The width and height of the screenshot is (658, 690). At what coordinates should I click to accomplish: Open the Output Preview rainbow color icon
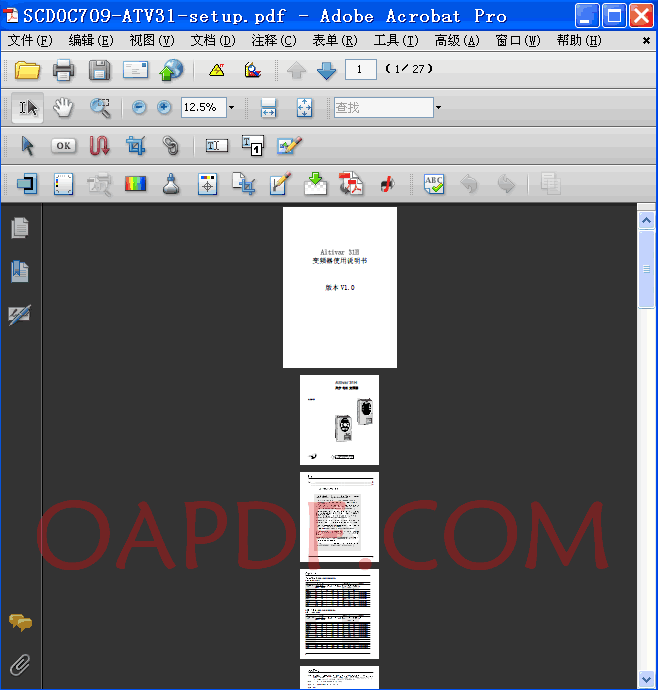click(x=136, y=184)
